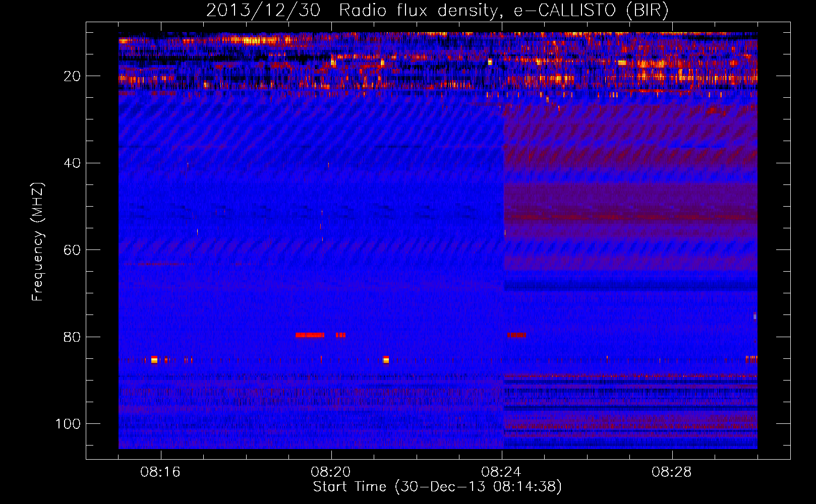Screen dimensions: 816x504
Task: Click the plot title '2013/12/30 Radio flux density, e-CALLISTO (BIR)'
Action: 437,10
